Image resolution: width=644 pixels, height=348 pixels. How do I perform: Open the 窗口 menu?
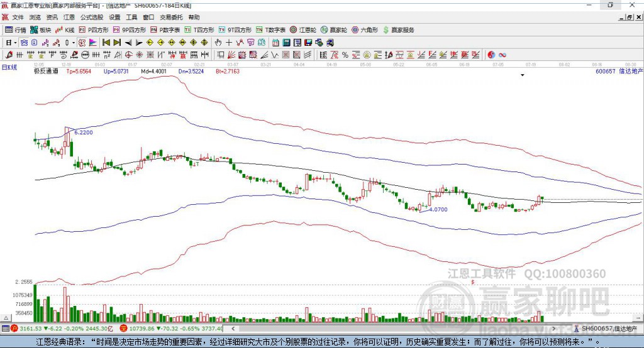(x=148, y=17)
